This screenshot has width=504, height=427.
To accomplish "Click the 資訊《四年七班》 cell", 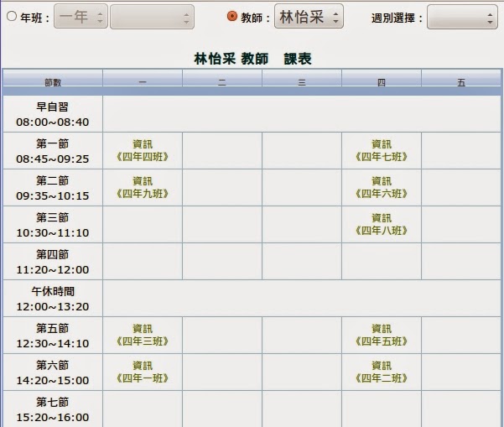I will coord(382,151).
